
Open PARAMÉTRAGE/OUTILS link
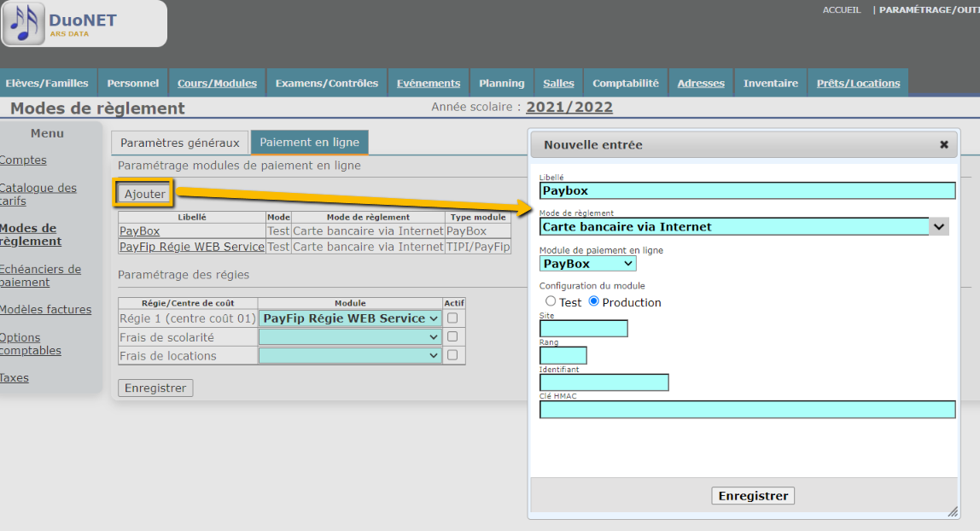[x=930, y=10]
